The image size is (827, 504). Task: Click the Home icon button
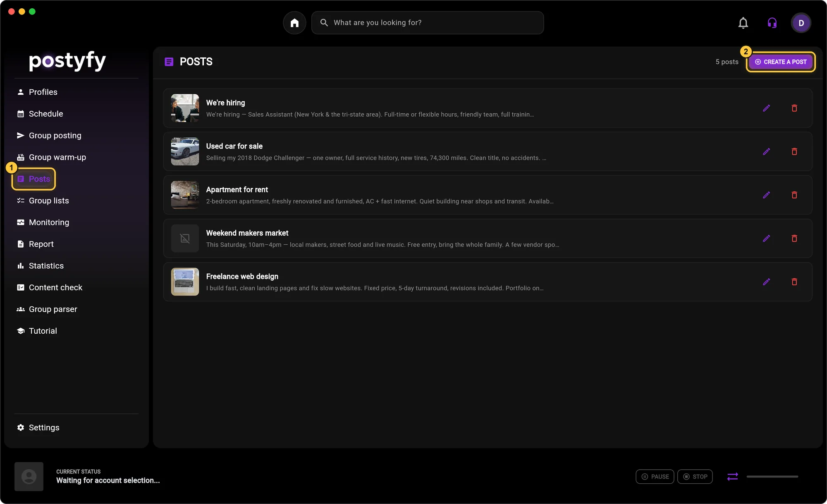[294, 23]
